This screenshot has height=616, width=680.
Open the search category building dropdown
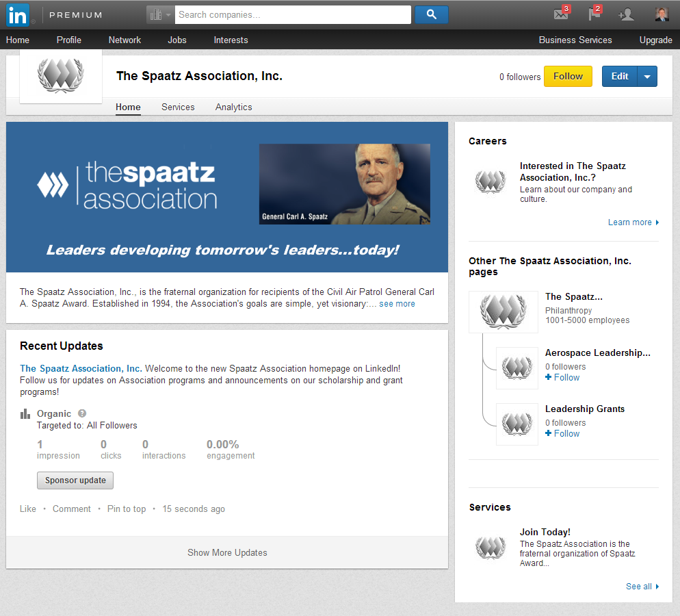(x=161, y=15)
